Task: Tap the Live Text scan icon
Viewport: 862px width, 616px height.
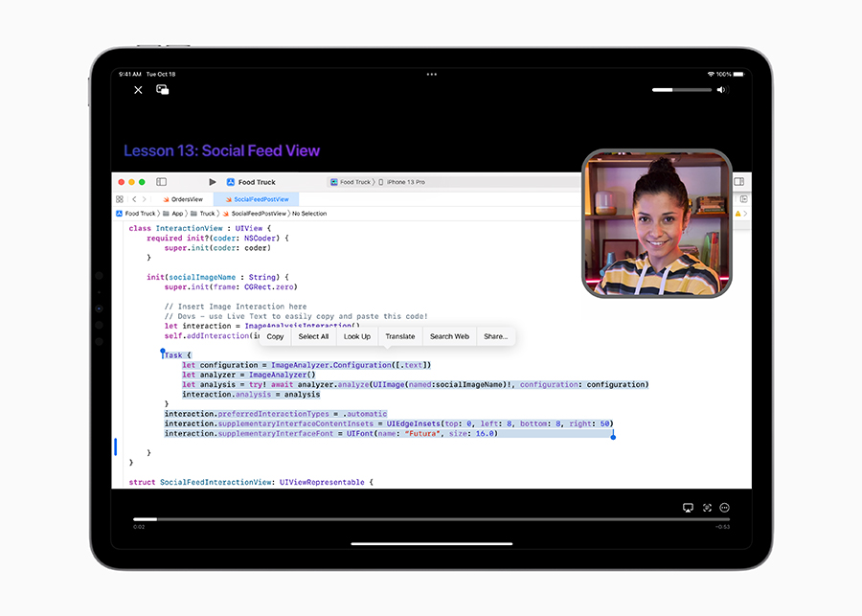Action: coord(707,508)
